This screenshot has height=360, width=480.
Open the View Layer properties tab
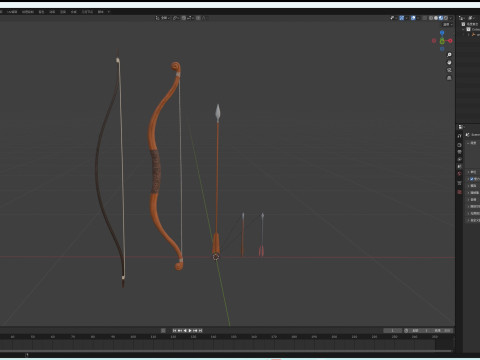[459, 159]
